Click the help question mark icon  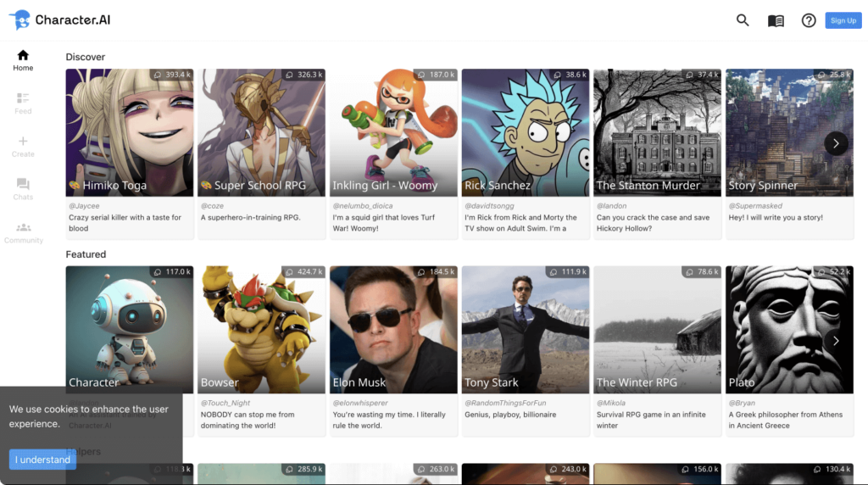[809, 20]
